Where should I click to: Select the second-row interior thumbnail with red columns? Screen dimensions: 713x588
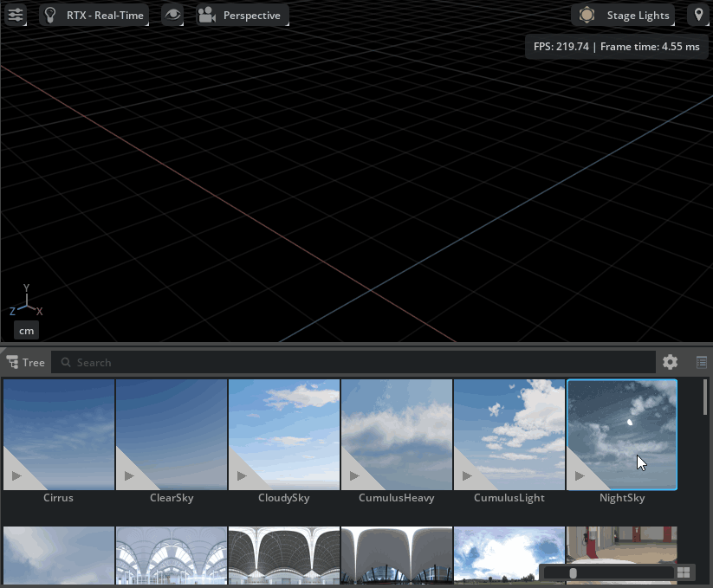[622, 555]
